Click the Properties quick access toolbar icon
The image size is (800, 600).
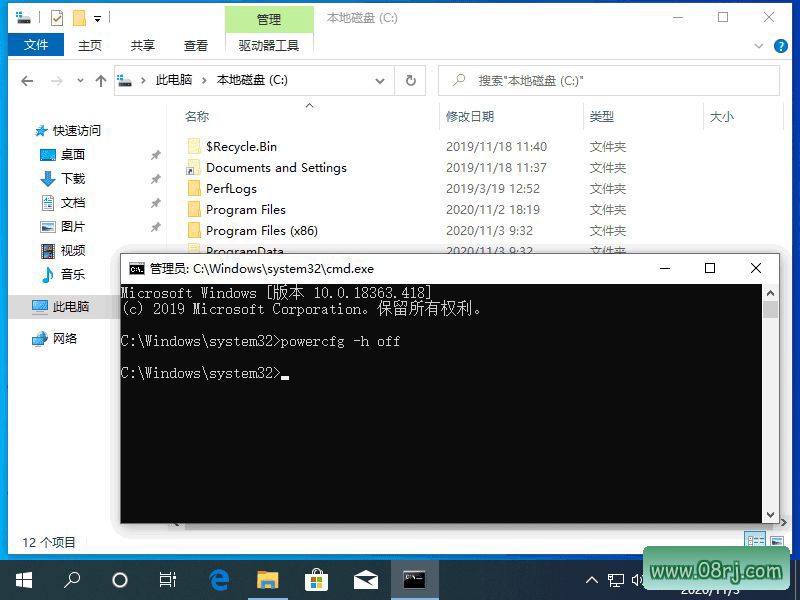pyautogui.click(x=57, y=18)
